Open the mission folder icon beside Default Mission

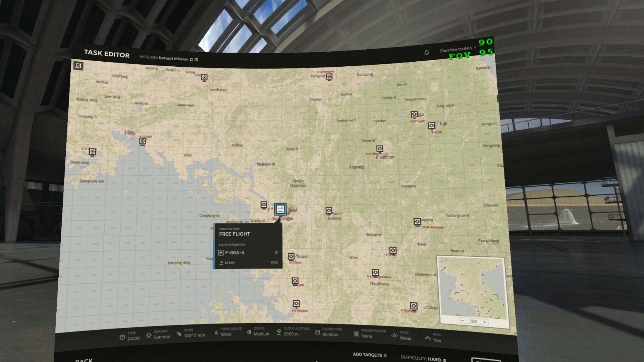coord(192,59)
